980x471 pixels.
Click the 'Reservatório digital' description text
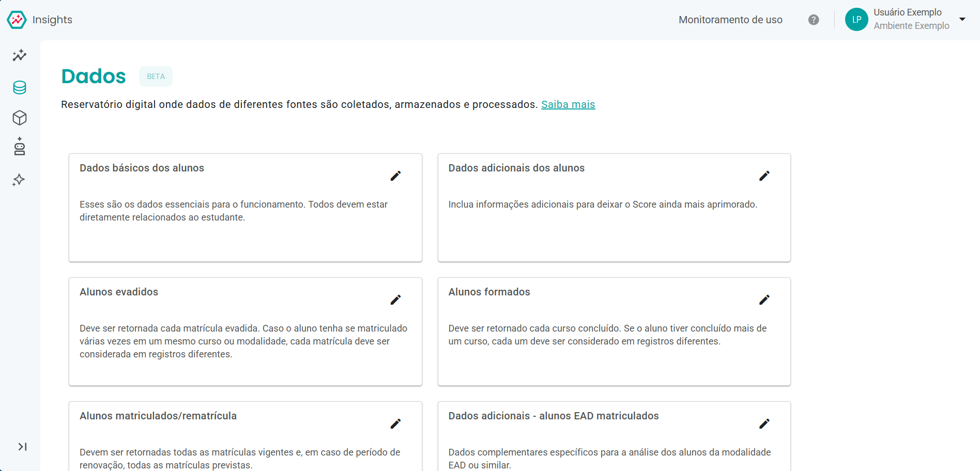(x=299, y=104)
